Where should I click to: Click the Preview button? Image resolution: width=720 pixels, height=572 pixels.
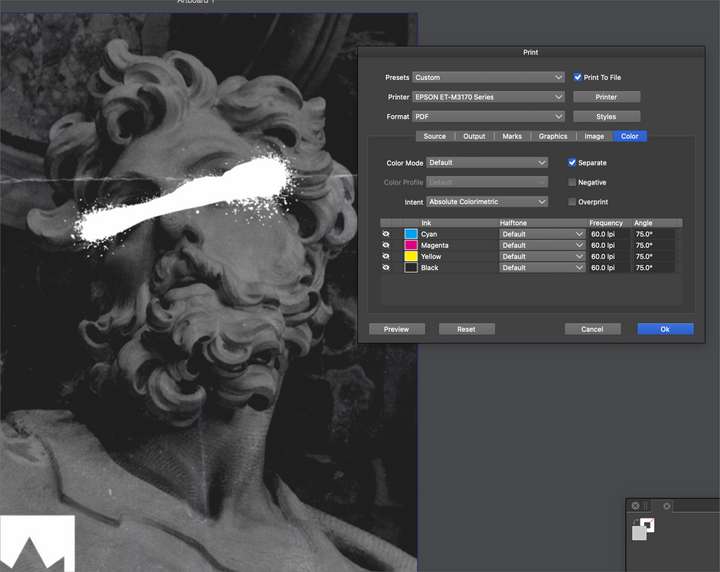[397, 329]
